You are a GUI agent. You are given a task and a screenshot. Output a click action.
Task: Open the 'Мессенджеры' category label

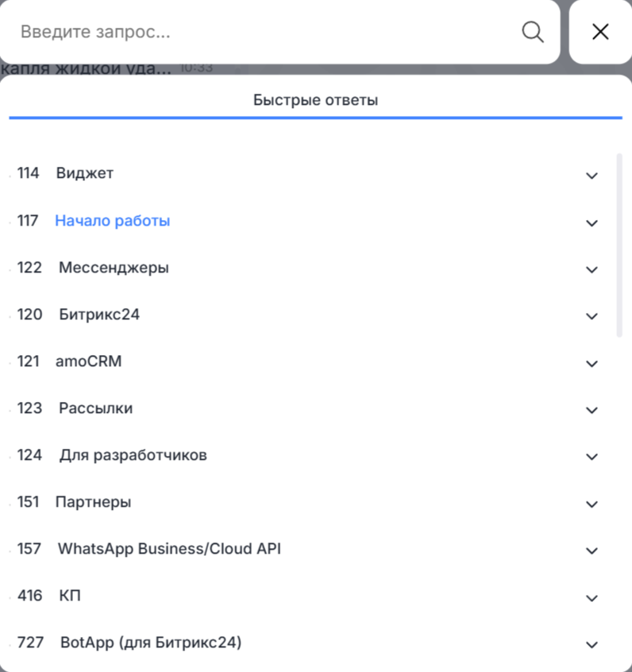[x=114, y=268]
